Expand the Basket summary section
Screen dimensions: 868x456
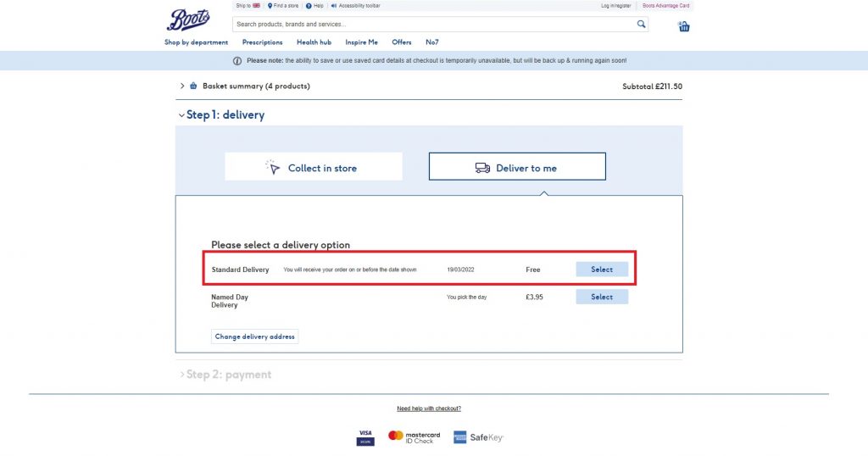coord(182,86)
